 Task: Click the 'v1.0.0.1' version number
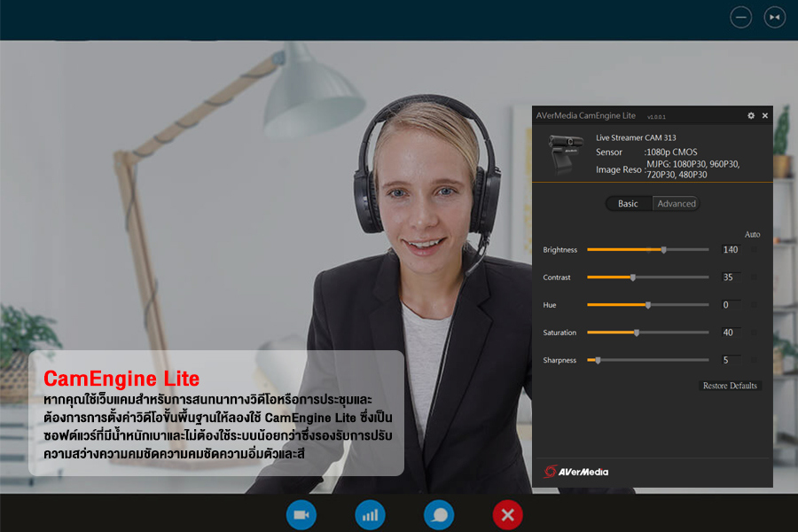(656, 116)
